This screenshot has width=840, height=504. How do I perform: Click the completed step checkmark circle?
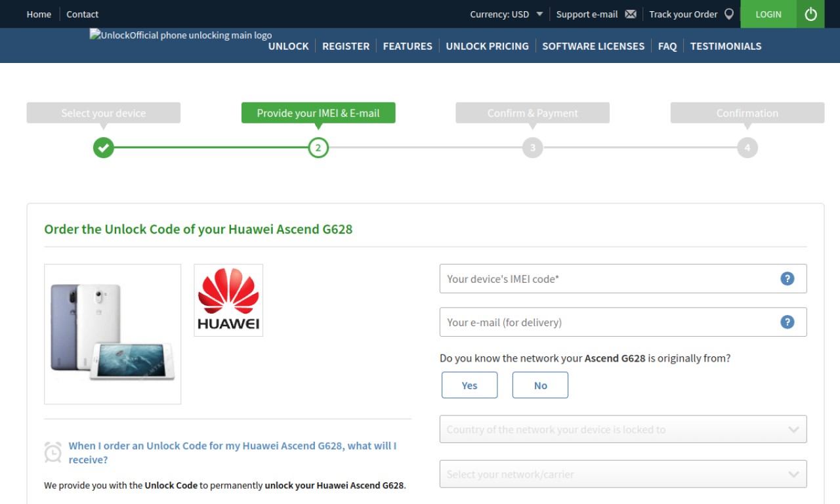pos(104,148)
